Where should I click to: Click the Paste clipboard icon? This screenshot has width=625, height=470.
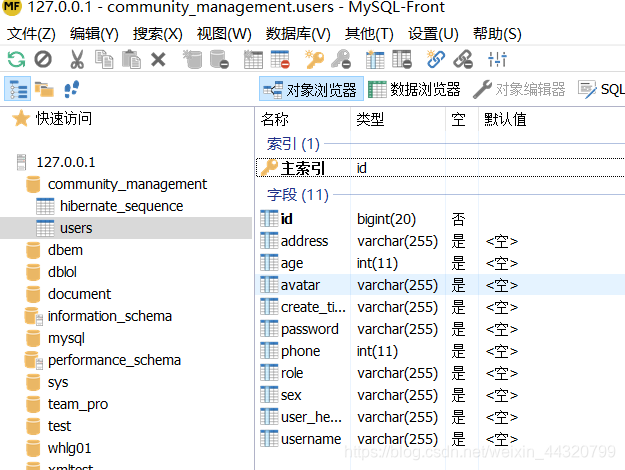131,60
